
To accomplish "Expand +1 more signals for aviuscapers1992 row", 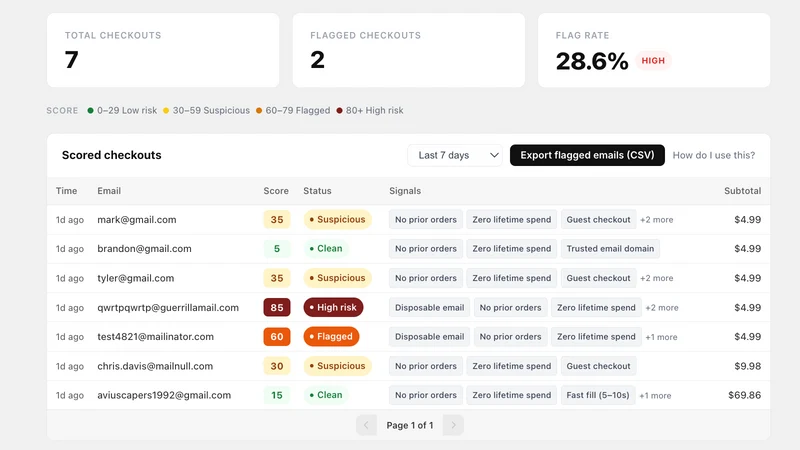I will coord(655,395).
